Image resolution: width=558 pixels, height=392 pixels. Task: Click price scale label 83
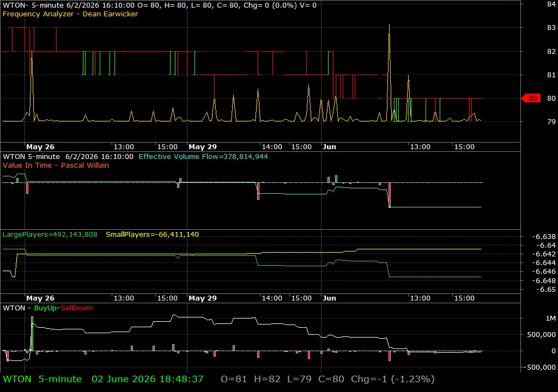tap(551, 28)
